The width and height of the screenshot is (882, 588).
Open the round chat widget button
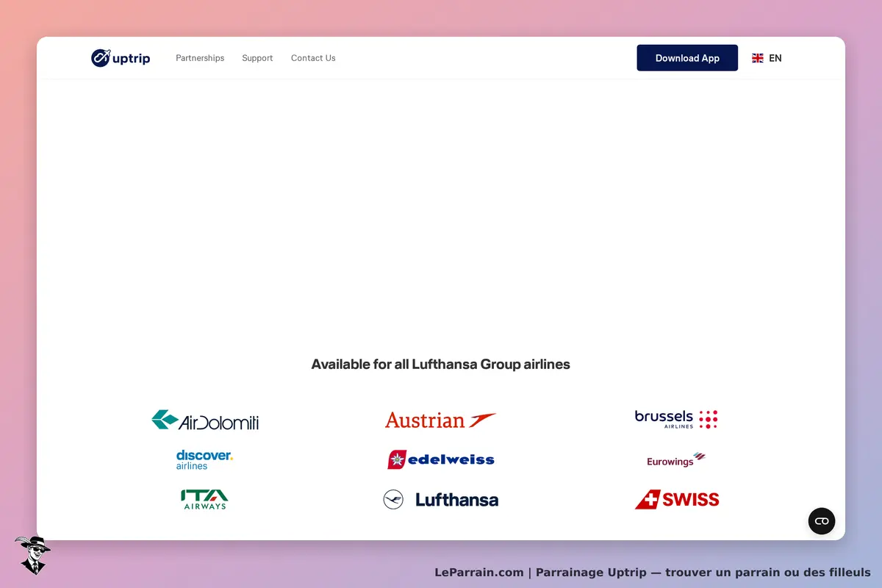pyautogui.click(x=822, y=521)
